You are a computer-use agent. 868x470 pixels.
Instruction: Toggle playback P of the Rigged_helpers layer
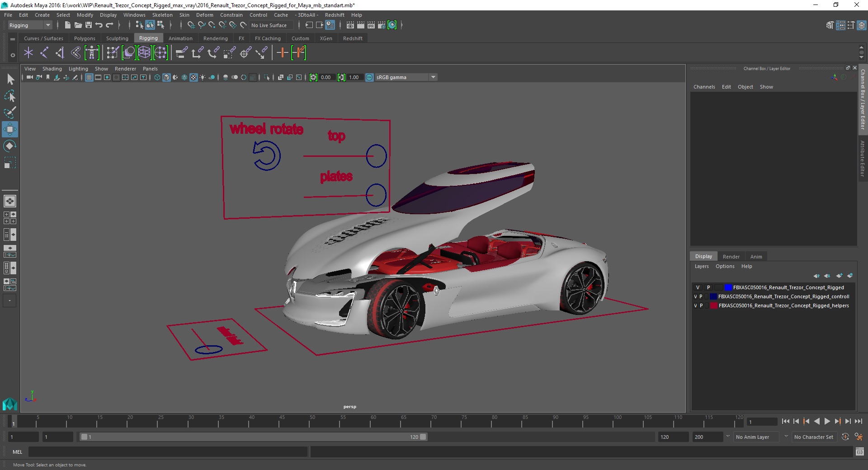(x=701, y=305)
